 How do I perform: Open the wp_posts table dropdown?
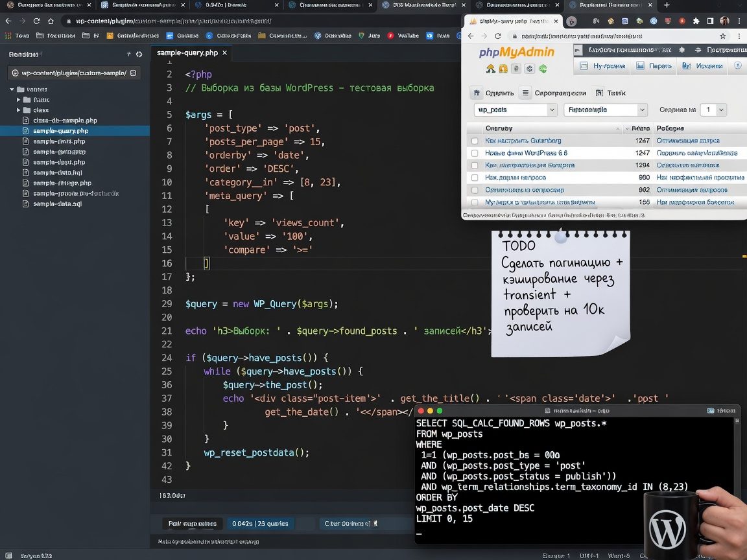click(516, 110)
